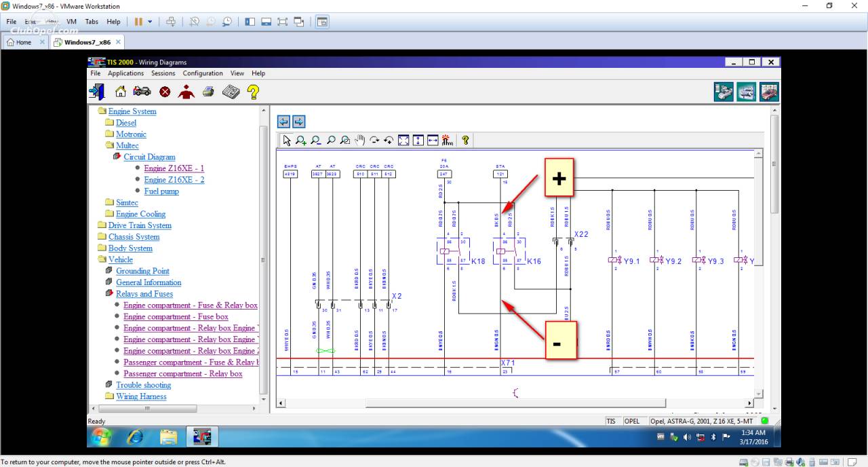This screenshot has height=467, width=868.
Task: Open the Chassis System link
Action: 134,237
